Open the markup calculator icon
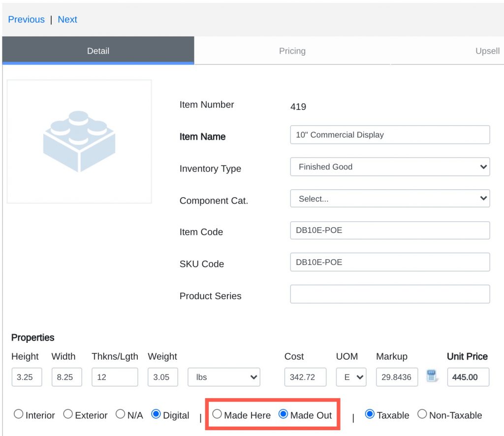The width and height of the screenshot is (504, 436). click(432, 376)
